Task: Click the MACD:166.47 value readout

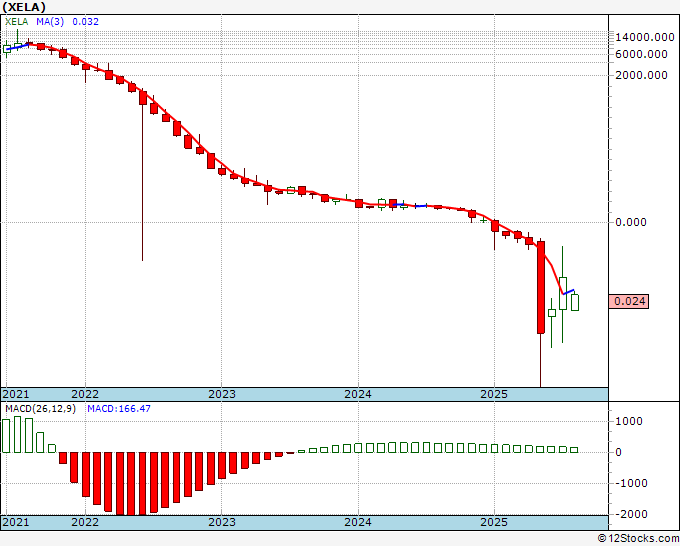Action: click(119, 409)
